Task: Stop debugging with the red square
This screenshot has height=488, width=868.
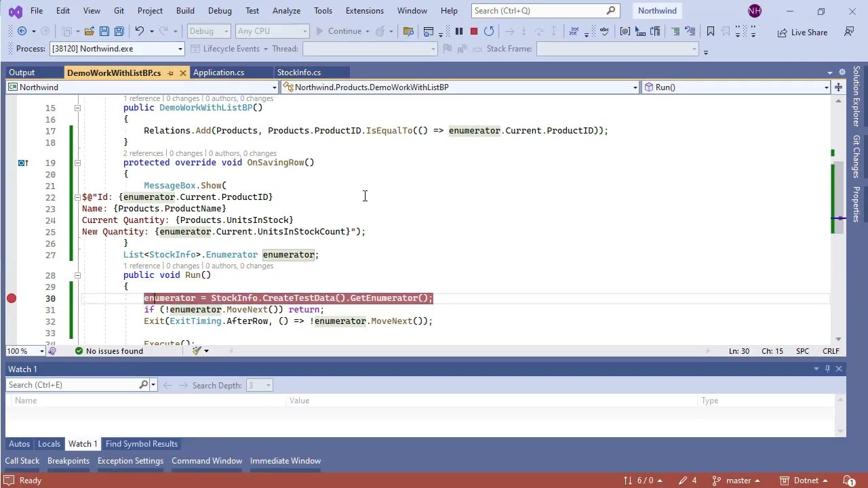Action: (x=474, y=31)
